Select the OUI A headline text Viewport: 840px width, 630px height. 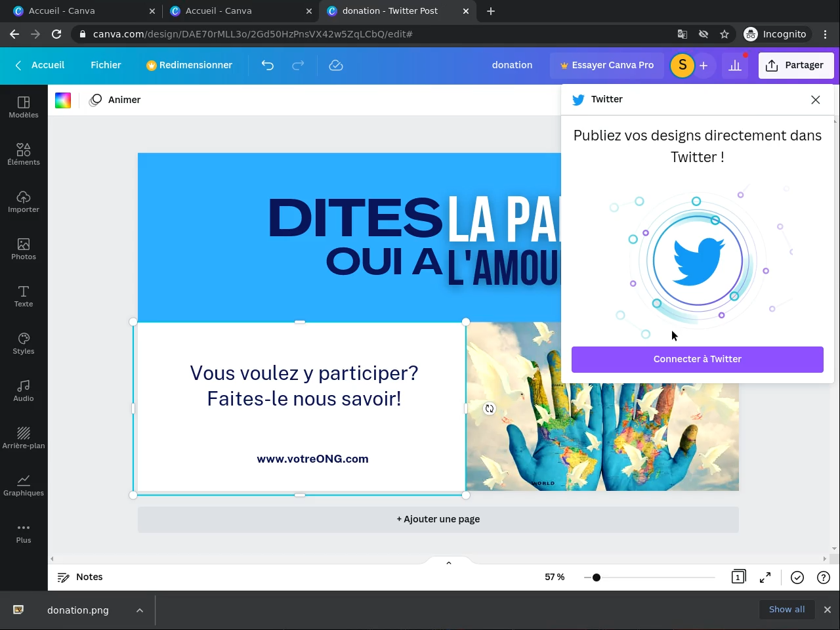pos(385,262)
